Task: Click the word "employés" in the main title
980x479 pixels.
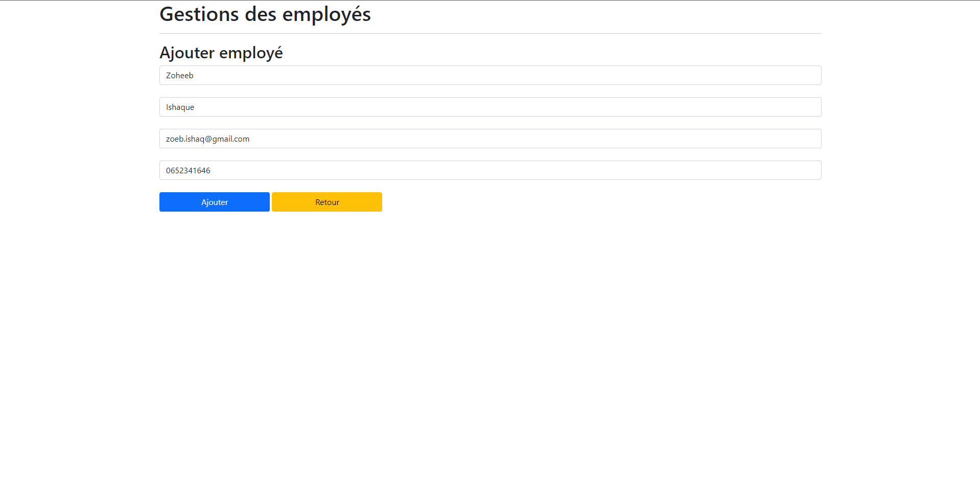Action: 326,14
